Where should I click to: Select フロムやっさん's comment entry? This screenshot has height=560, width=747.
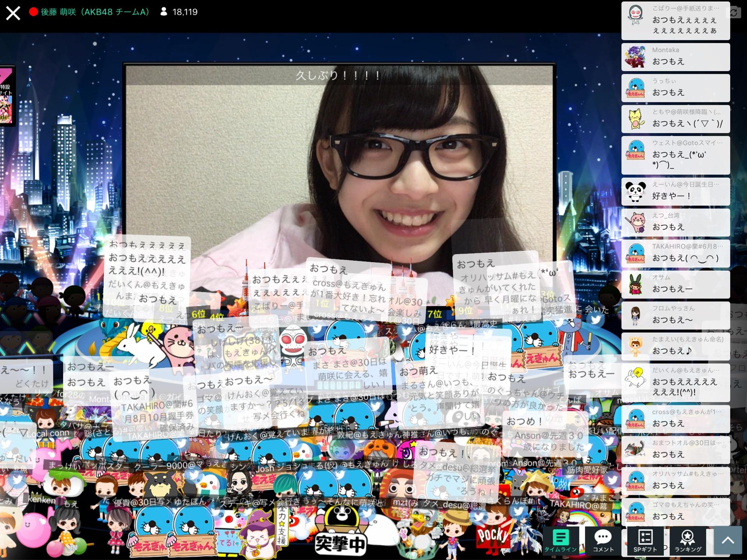[675, 315]
